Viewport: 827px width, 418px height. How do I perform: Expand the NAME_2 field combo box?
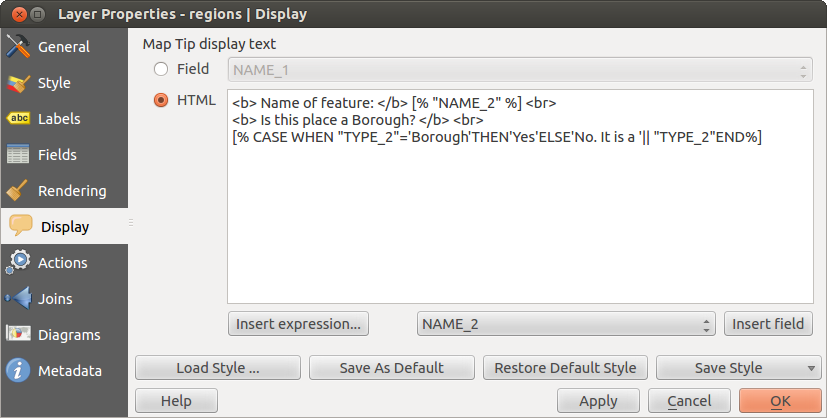(565, 324)
